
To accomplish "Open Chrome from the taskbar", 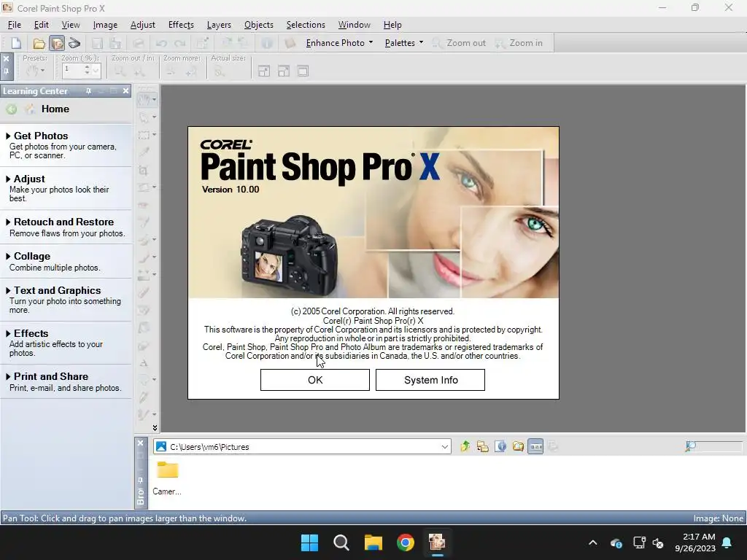I will click(406, 542).
